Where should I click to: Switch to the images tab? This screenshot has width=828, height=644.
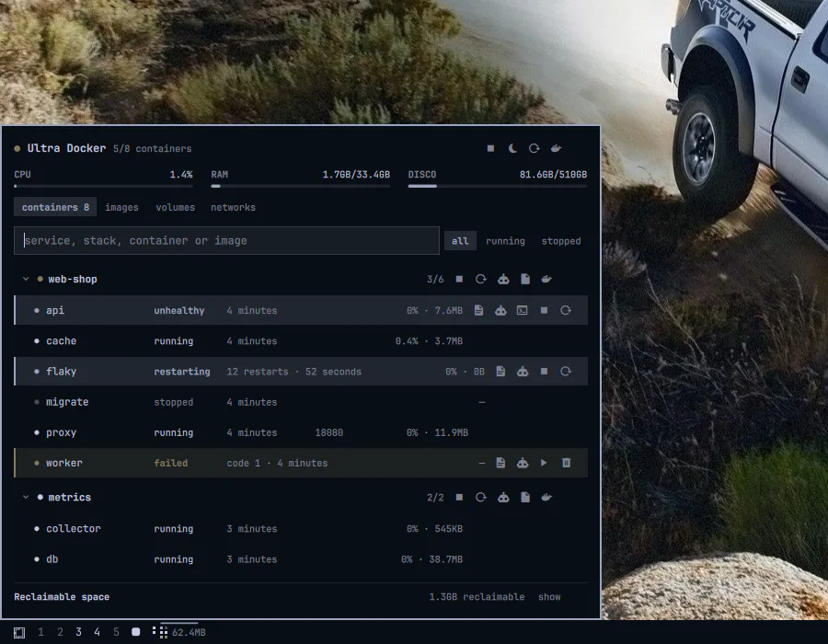[121, 207]
